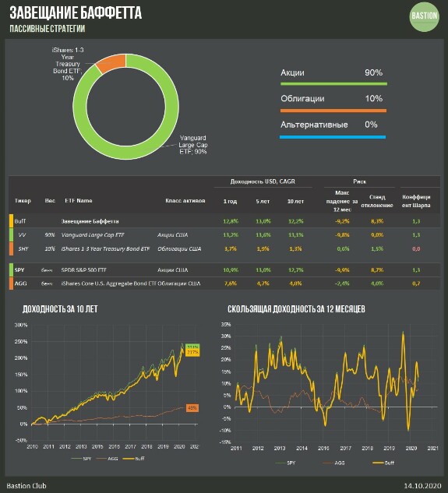This screenshot has width=448, height=493.
Task: Click the 'Тикер' column header
Action: [23, 201]
